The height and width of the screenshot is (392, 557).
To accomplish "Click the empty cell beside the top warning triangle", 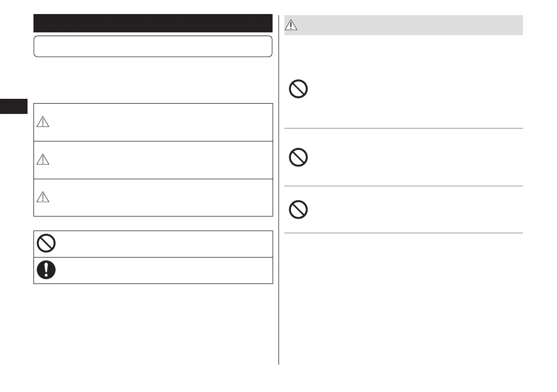I will coord(162,123).
